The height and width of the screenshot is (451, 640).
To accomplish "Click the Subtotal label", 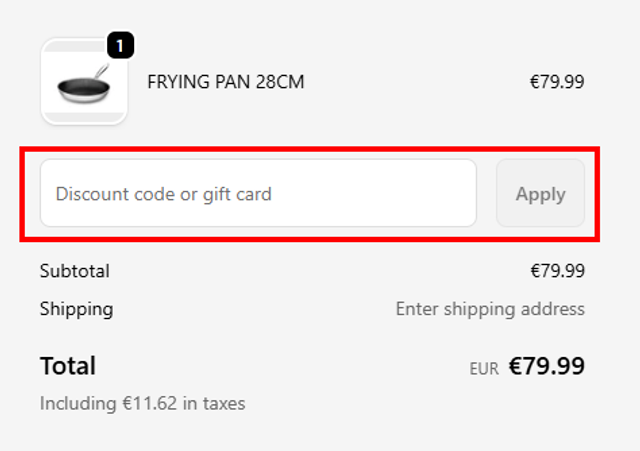I will (x=75, y=271).
